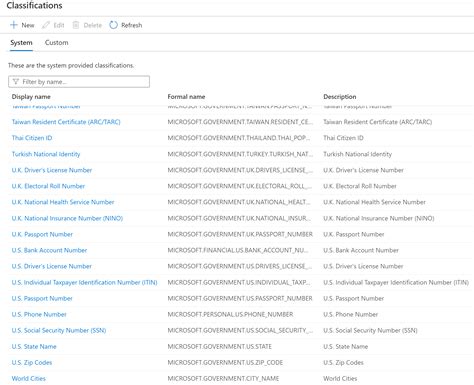This screenshot has width=474, height=385.
Task: Select formal name MICROSOFT.GOVERNMENT.US.ZIP_CODE
Action: [225, 363]
